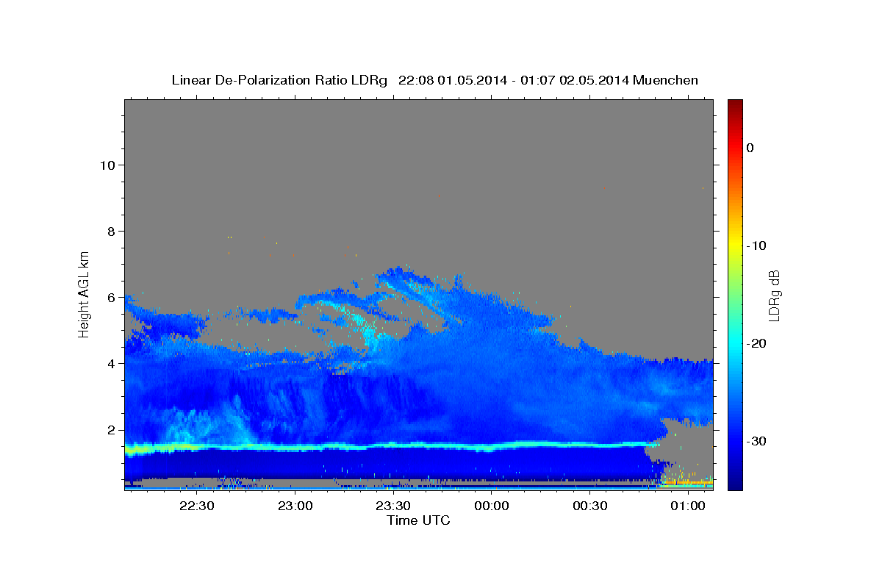
Task: Click the colorbar label '0'
Action: point(750,148)
